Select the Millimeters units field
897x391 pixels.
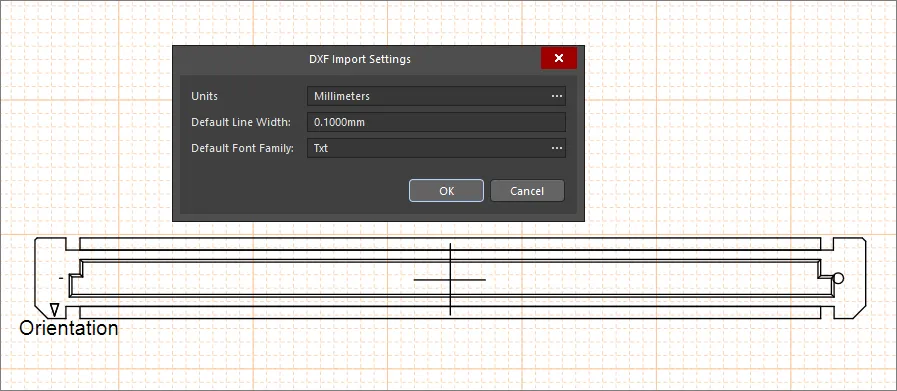coord(436,96)
